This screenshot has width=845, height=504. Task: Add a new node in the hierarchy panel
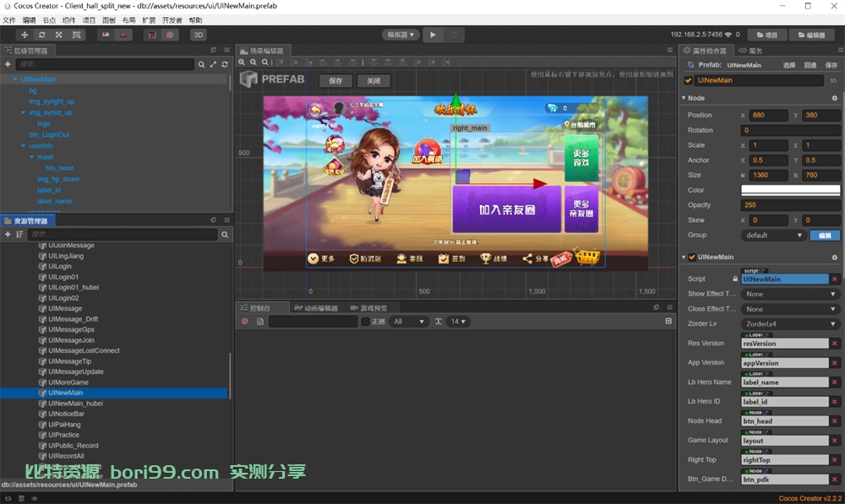coord(8,64)
